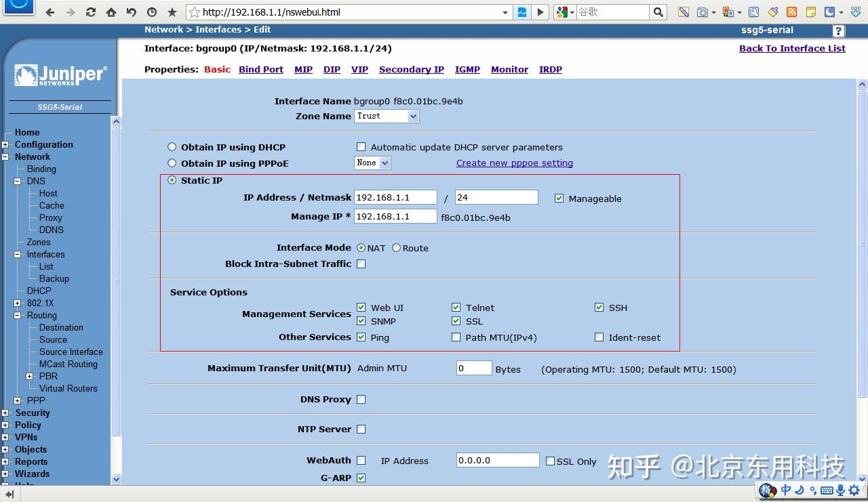This screenshot has height=502, width=868.
Task: Open the Monitor properties tab
Action: pos(509,69)
